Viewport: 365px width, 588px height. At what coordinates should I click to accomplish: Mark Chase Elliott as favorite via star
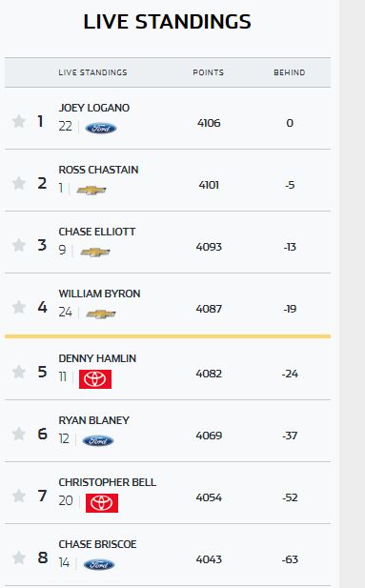pyautogui.click(x=19, y=245)
